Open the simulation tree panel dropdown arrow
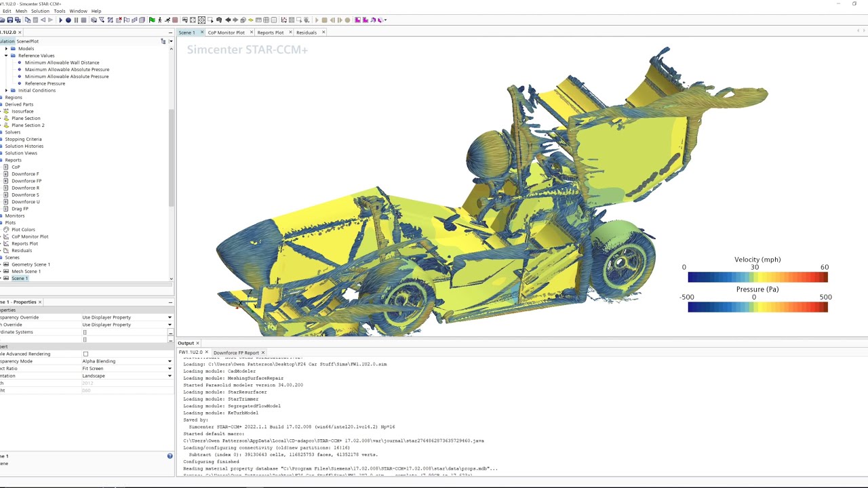The image size is (868, 488). [x=170, y=41]
